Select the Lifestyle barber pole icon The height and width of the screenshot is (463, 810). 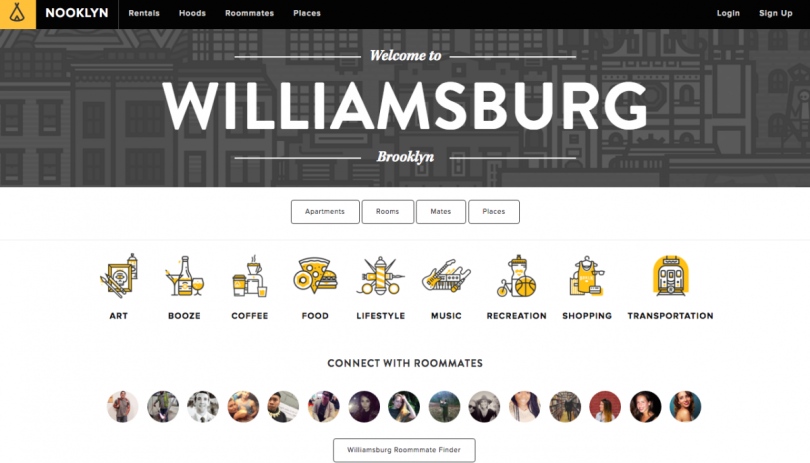point(380,276)
